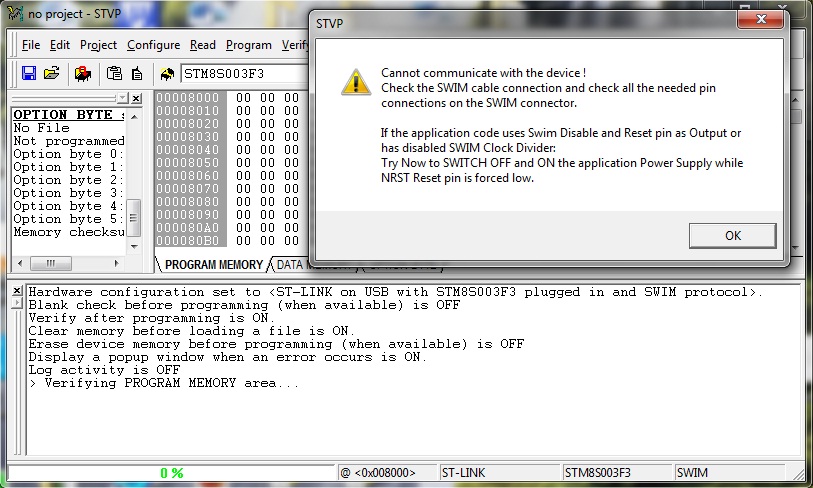Click the 'Option byte 3:' row
Screen dimensions: 813x488
[69, 193]
